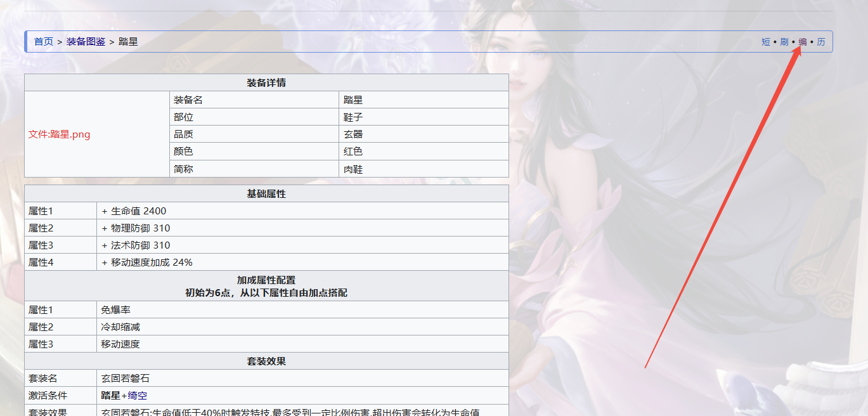The height and width of the screenshot is (416, 868).
Task: Click the 简称 label cell
Action: 254,169
